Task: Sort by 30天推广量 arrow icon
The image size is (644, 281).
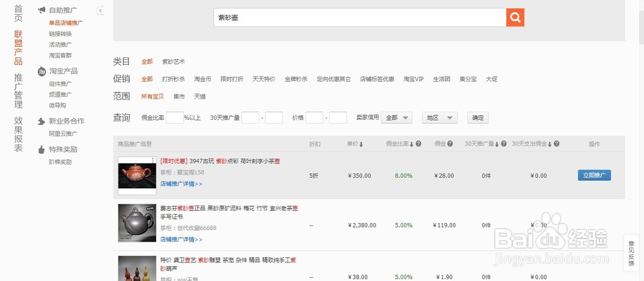Action: click(497, 144)
